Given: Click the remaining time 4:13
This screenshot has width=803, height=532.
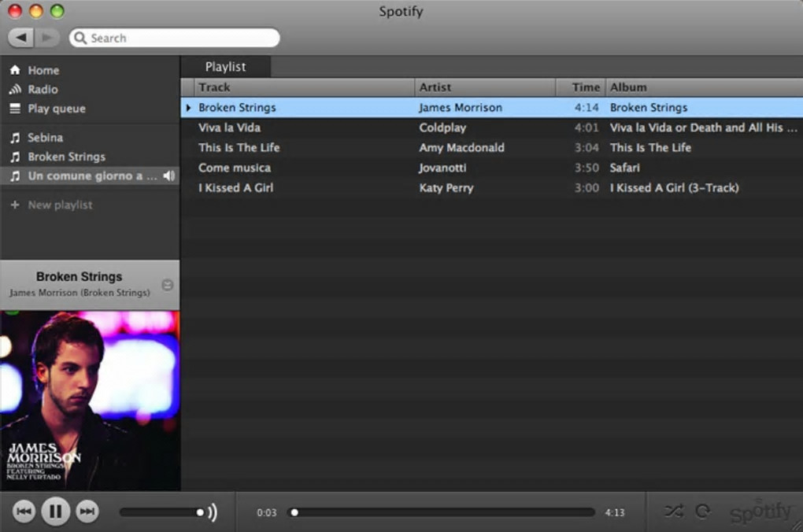Looking at the screenshot, I should (x=615, y=512).
